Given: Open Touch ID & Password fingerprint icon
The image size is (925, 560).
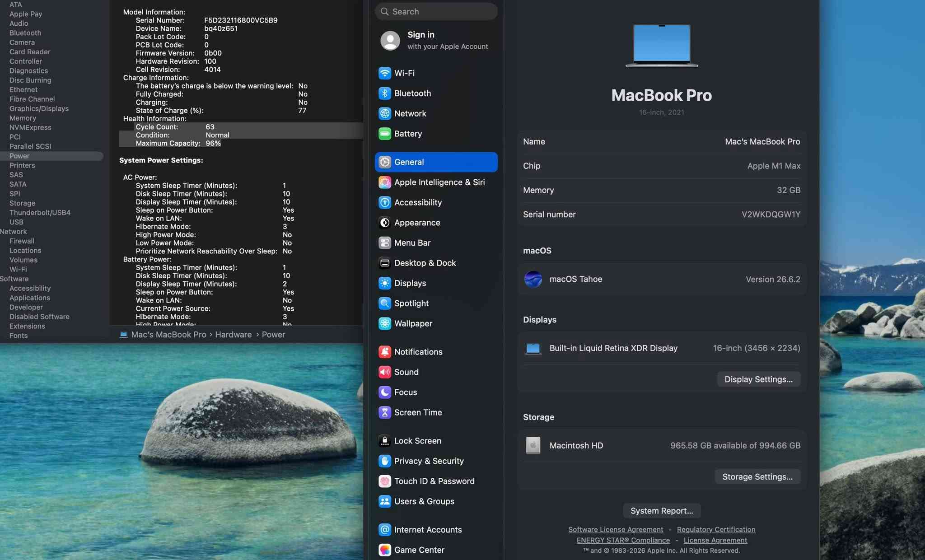Looking at the screenshot, I should click(384, 481).
